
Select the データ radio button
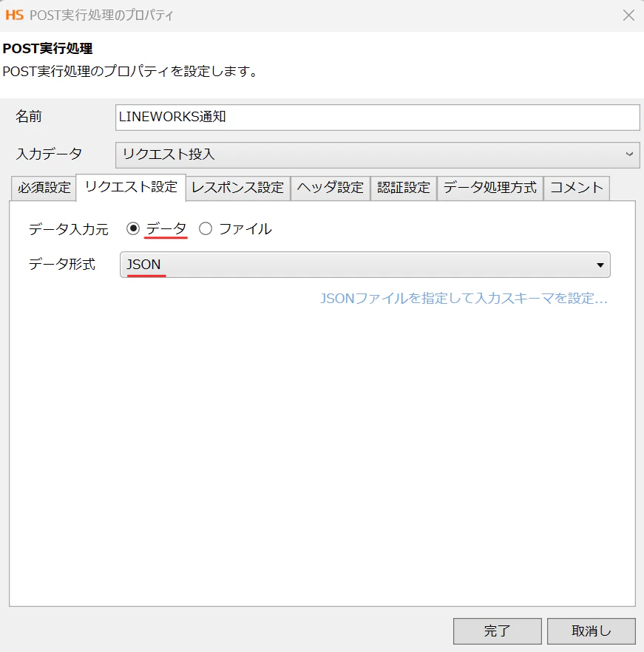point(133,228)
